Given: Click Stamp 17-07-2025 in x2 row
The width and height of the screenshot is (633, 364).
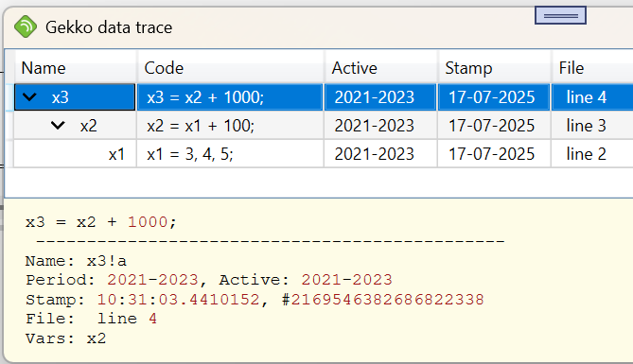Looking at the screenshot, I should coord(494,126).
